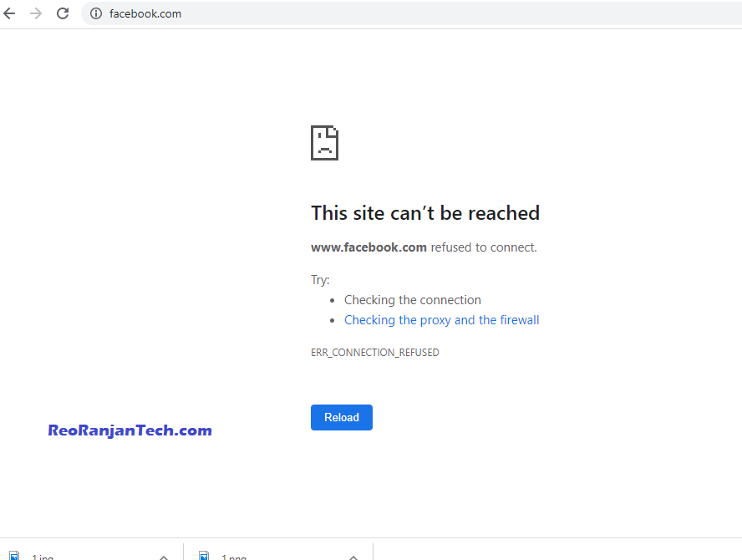Click the forward navigation arrow
Viewport: 742px width, 560px height.
(36, 13)
